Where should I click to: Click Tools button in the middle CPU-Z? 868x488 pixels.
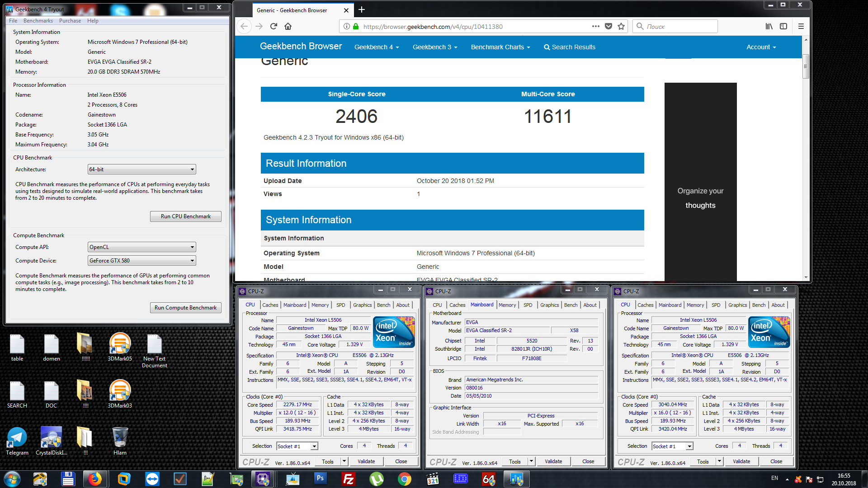click(515, 461)
